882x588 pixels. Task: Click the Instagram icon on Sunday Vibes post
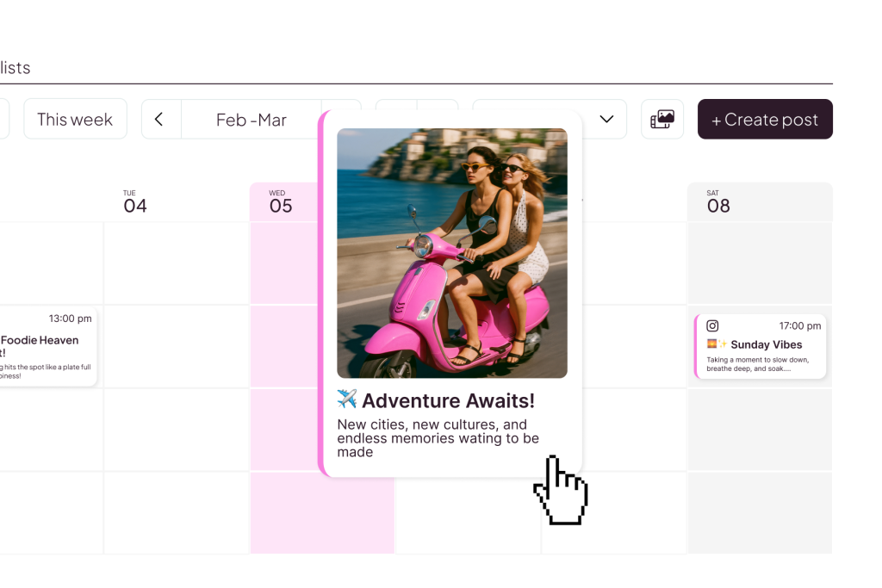tap(712, 325)
